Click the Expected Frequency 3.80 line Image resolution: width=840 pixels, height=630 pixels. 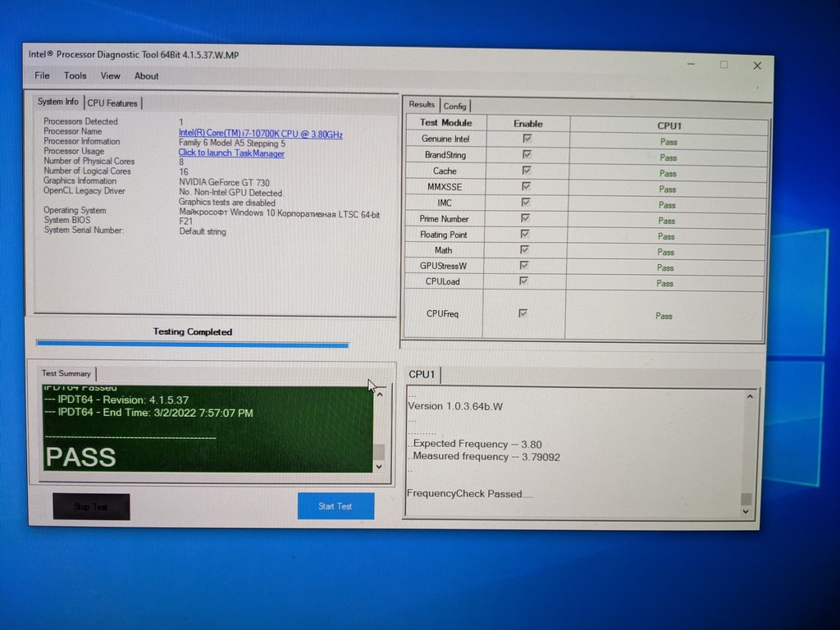[475, 444]
